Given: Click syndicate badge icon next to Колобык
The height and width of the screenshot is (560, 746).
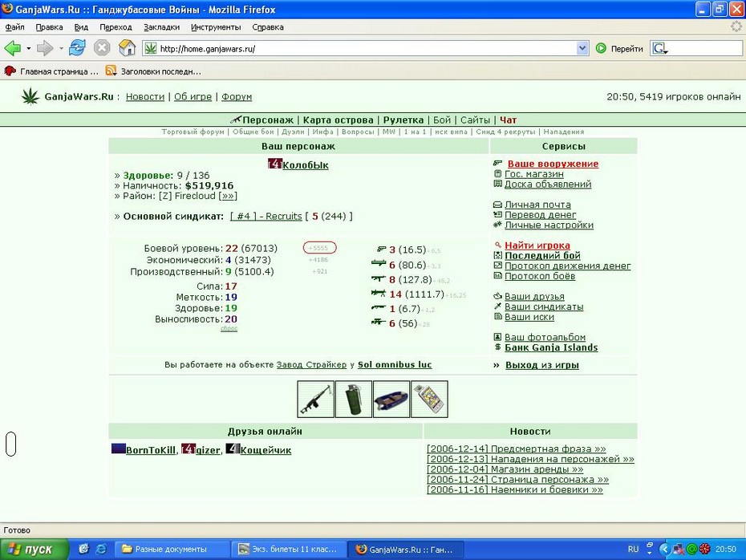Looking at the screenshot, I should point(275,164).
